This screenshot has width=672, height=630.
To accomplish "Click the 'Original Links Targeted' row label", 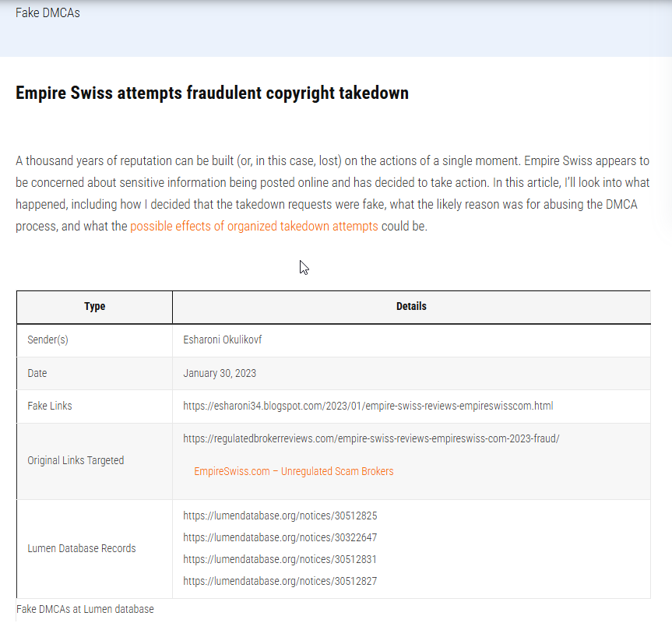I will (x=76, y=460).
